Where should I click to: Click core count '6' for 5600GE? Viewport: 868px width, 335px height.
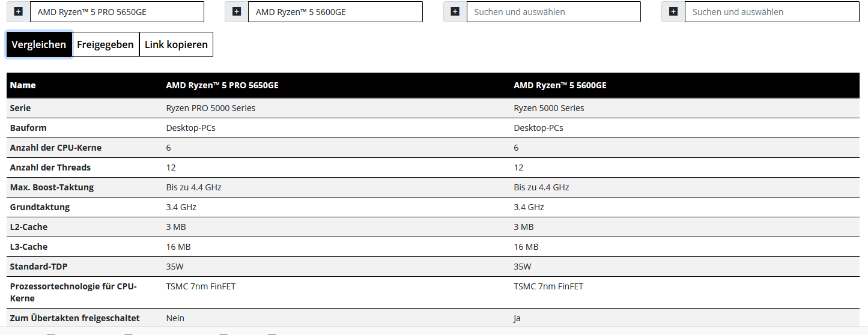coord(517,148)
